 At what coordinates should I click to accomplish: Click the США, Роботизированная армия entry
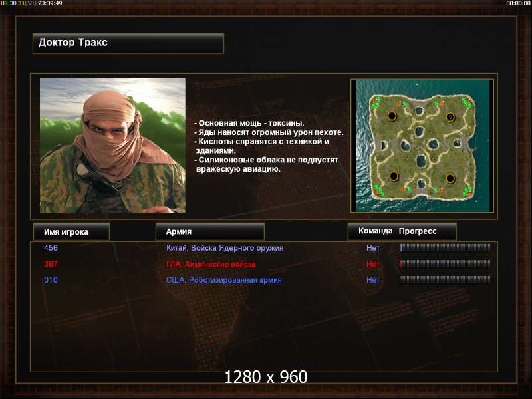pos(224,280)
